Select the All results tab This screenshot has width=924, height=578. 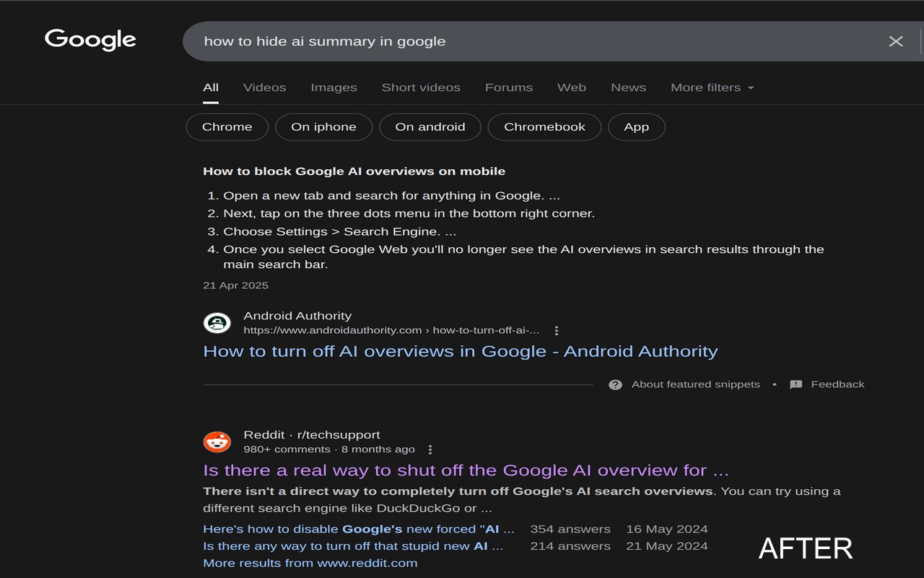point(211,87)
